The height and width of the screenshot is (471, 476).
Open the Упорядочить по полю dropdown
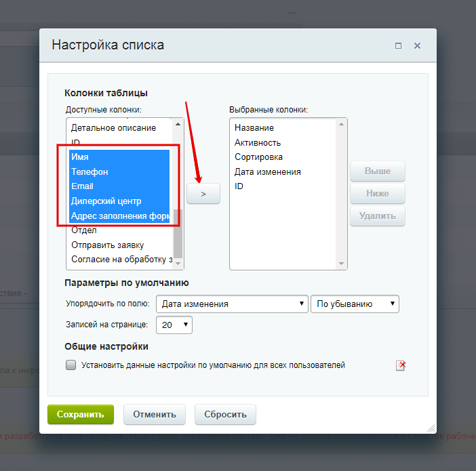tap(232, 304)
